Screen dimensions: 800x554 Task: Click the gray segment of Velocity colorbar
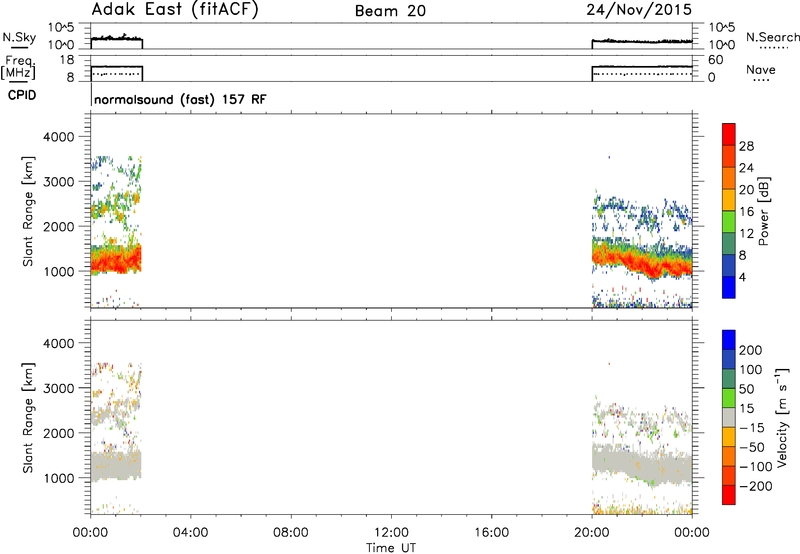(729, 417)
